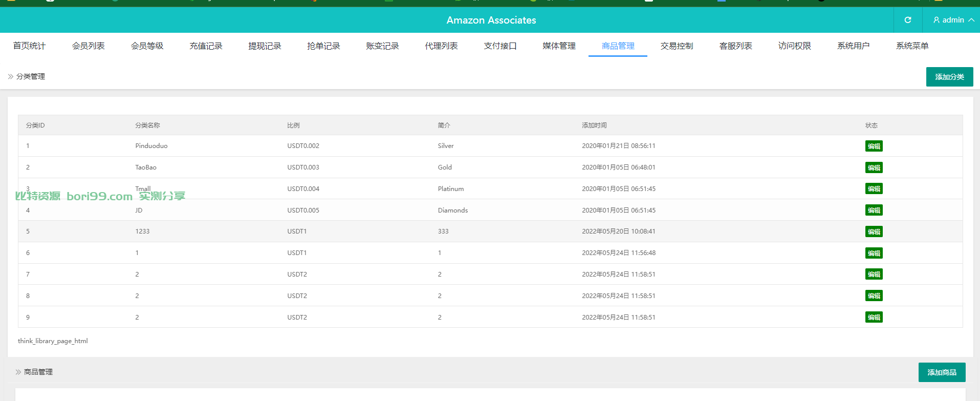Image resolution: width=980 pixels, height=401 pixels.
Task: Edit the Pinduoduo category row
Action: [x=874, y=146]
